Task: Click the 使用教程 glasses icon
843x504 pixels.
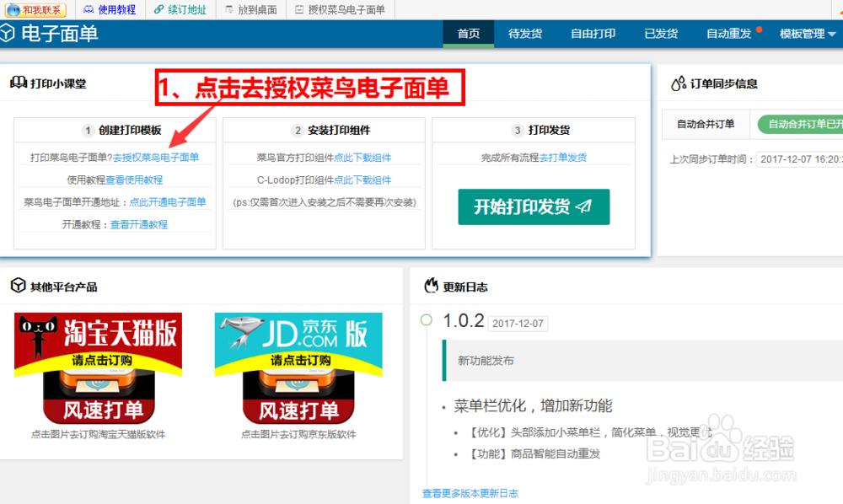Action: [x=89, y=9]
